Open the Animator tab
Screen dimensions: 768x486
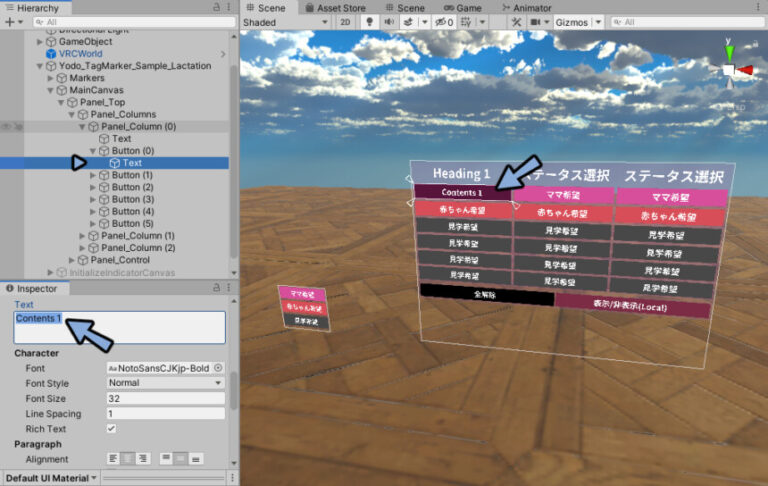527,8
